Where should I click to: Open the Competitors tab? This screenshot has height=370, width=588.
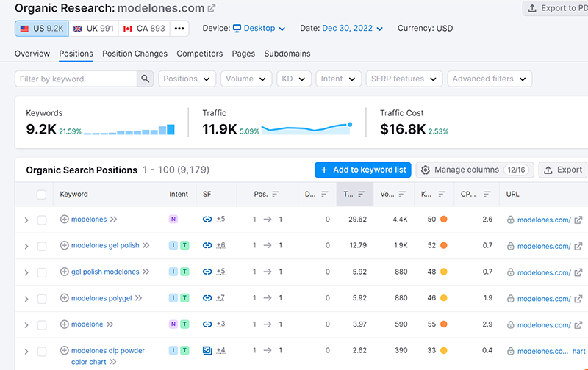(x=199, y=54)
